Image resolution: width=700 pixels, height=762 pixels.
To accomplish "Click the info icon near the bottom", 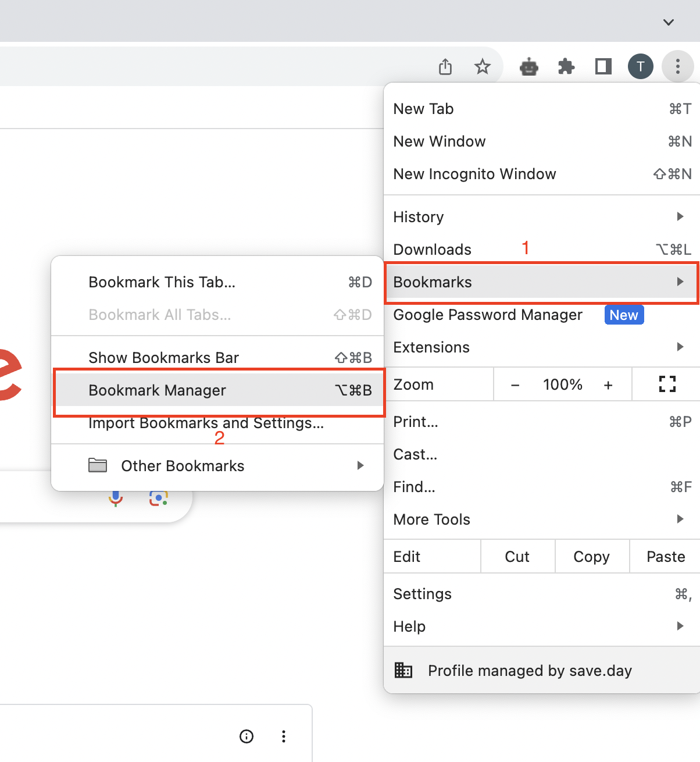I will click(x=247, y=736).
